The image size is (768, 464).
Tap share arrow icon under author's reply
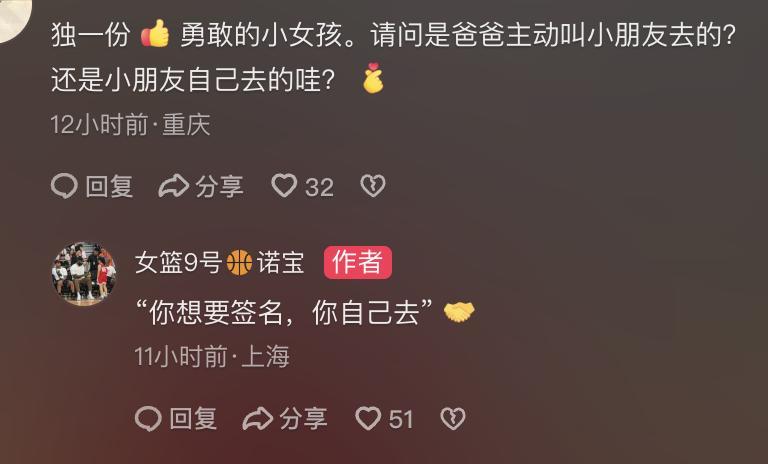tap(258, 419)
